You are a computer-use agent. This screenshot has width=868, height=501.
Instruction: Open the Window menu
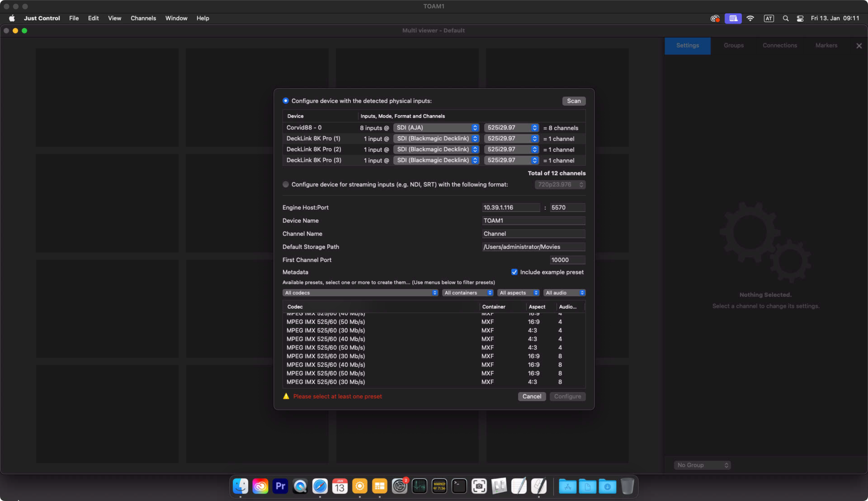pyautogui.click(x=176, y=18)
